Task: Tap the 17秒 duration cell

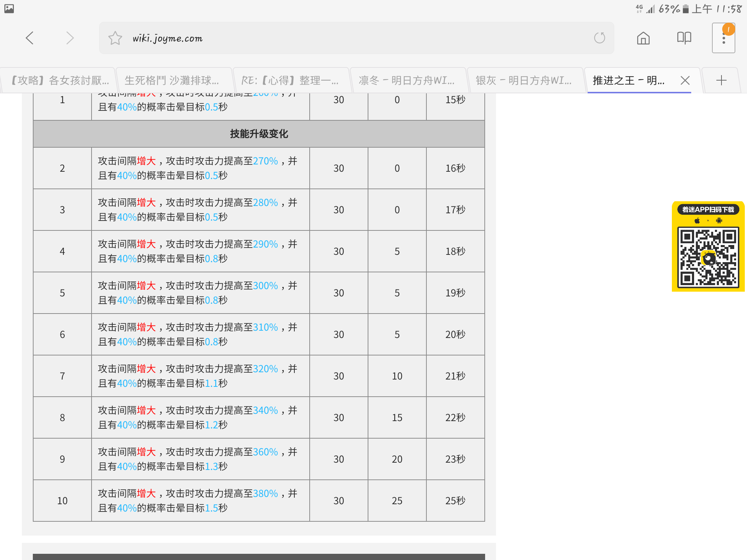Action: tap(456, 210)
